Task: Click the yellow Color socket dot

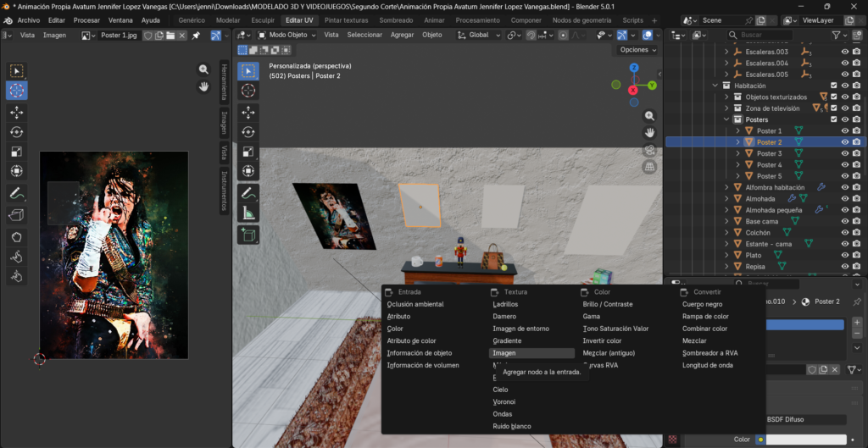Action: [x=760, y=440]
